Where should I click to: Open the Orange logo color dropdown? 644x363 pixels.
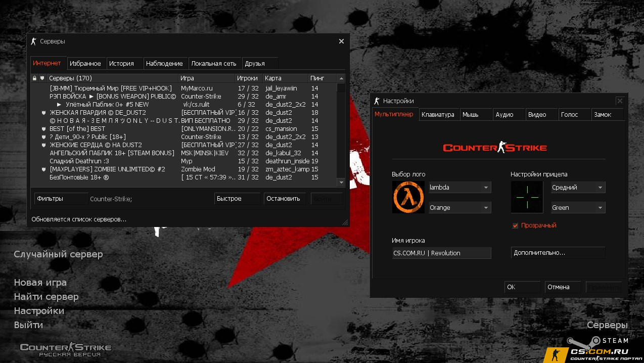click(x=460, y=208)
